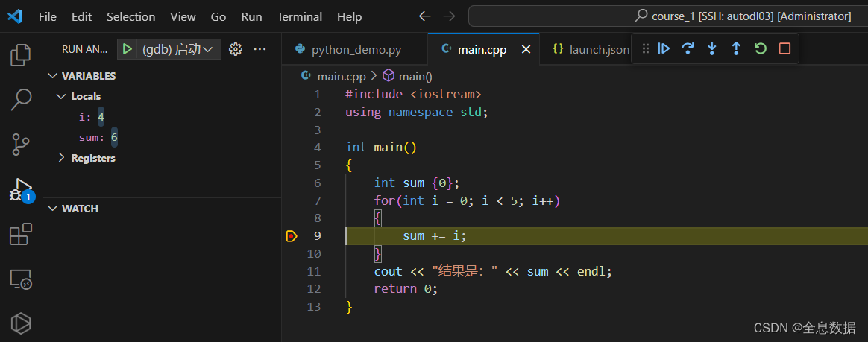Open the View menu
Screen dimensions: 868x342
click(x=183, y=17)
